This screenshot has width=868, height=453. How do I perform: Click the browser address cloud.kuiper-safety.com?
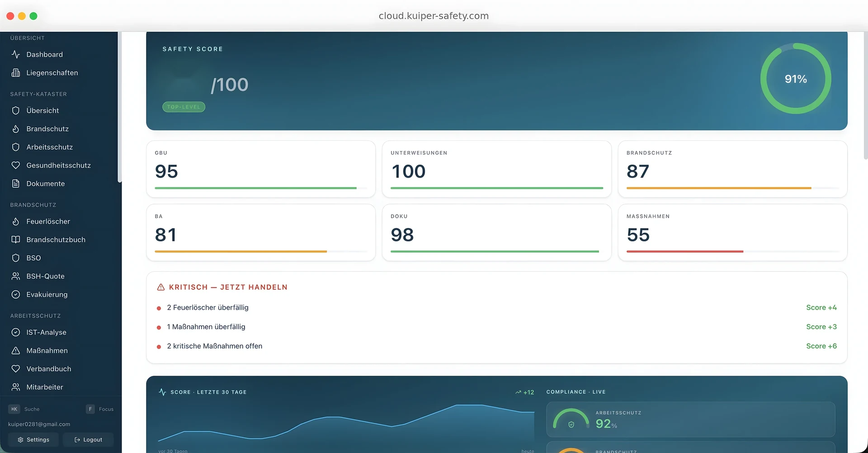(434, 16)
